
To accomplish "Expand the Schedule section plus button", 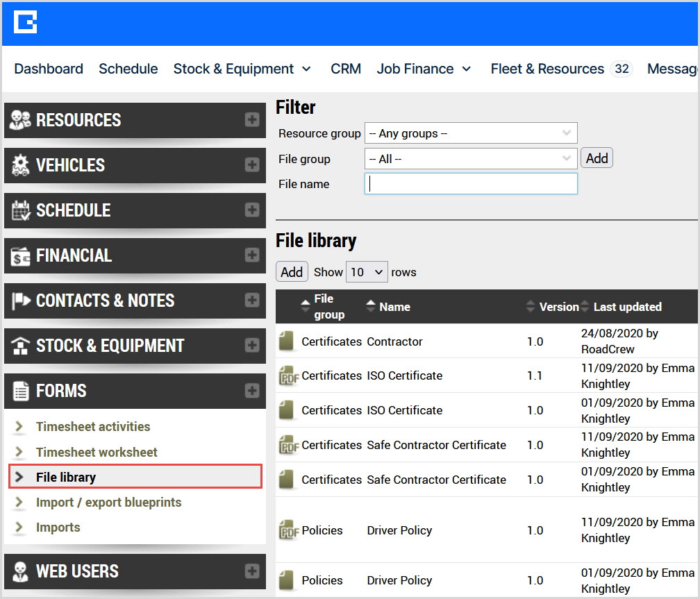I will [251, 210].
